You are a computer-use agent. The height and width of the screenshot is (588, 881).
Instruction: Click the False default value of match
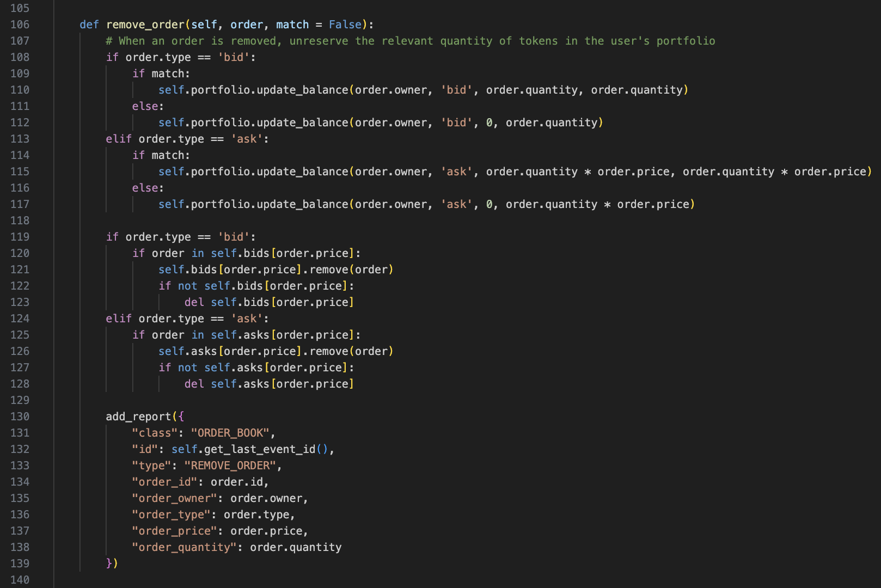tap(345, 24)
